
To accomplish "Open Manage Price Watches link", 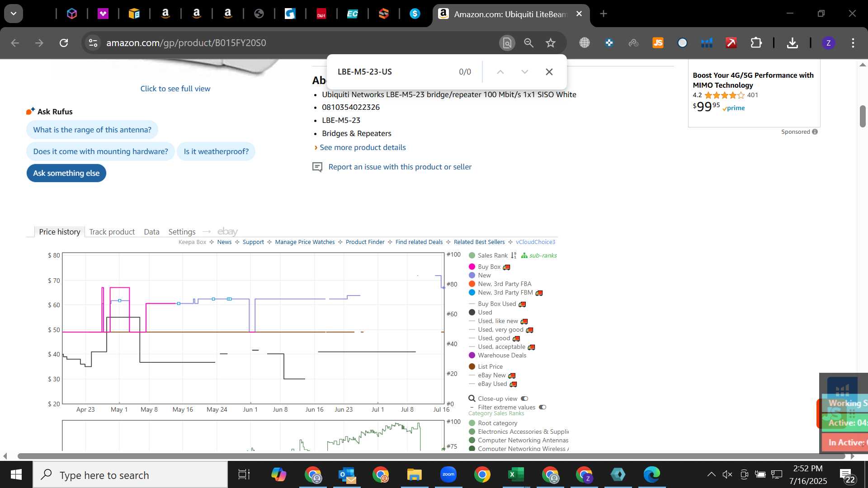I will (305, 242).
